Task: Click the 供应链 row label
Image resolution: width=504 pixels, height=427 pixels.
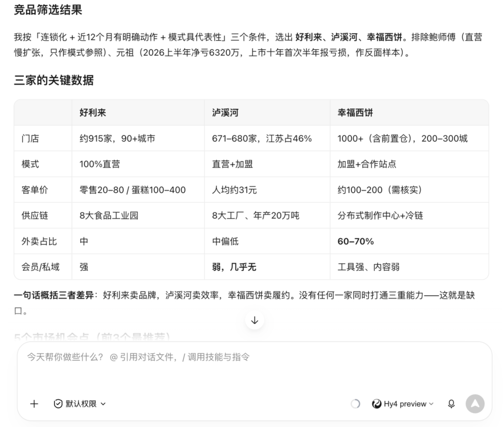Action: pyautogui.click(x=35, y=216)
